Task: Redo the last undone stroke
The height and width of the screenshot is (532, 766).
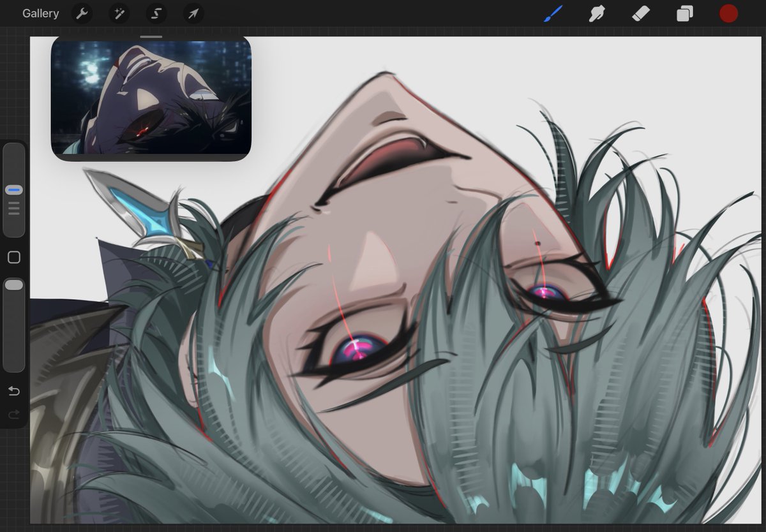Action: (x=14, y=415)
